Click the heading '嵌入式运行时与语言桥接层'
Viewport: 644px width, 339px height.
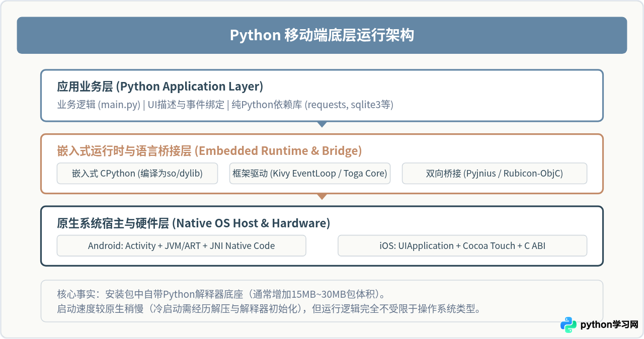coord(209,151)
